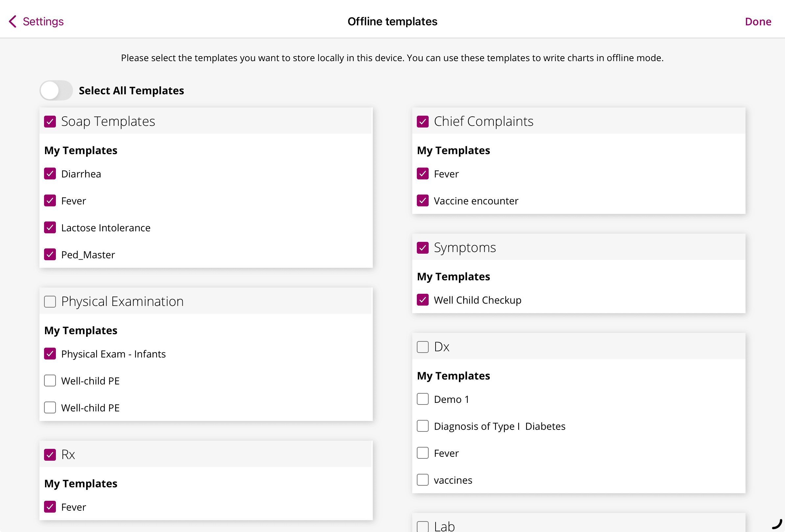Uncheck Physical Exam - Infants
The height and width of the screenshot is (532, 785).
tap(50, 354)
